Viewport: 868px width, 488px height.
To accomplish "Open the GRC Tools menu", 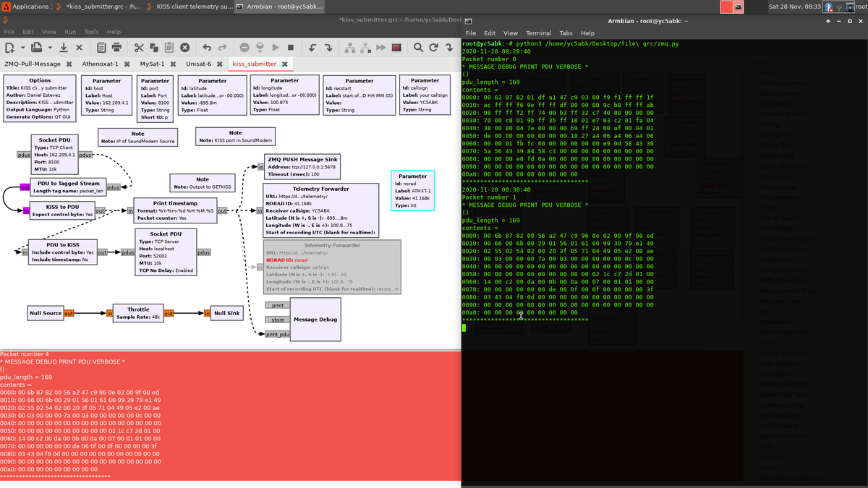I will [x=91, y=32].
